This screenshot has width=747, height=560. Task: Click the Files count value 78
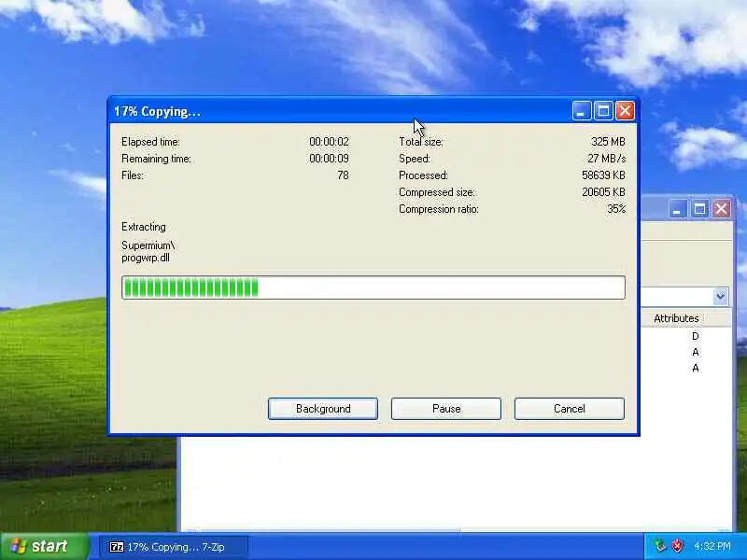coord(343,175)
